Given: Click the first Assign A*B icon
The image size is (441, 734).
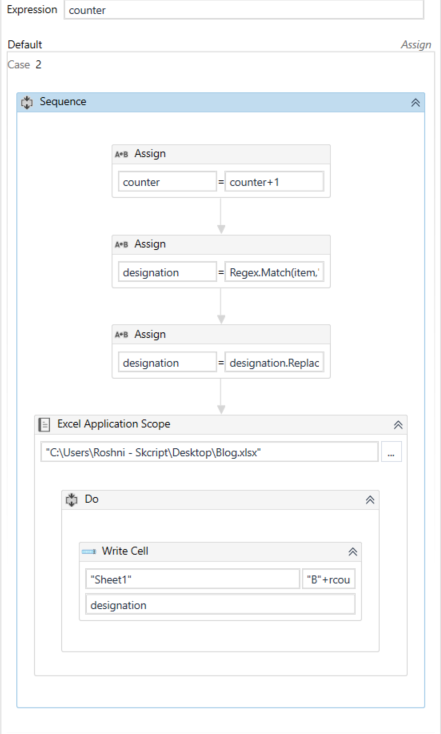Looking at the screenshot, I should point(121,154).
